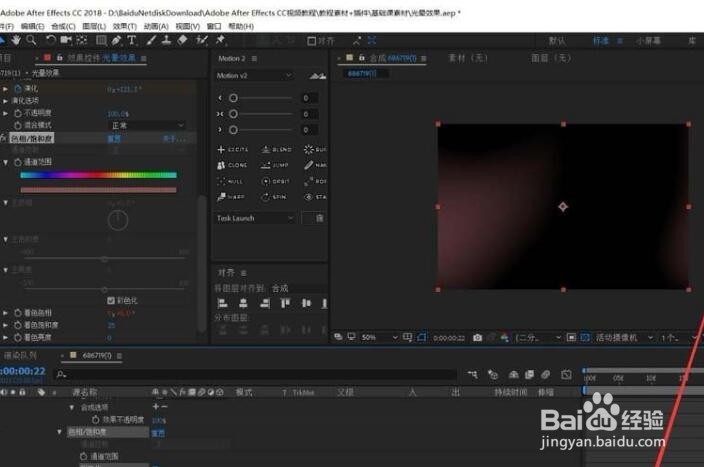Viewport: 704px width, 467px height.
Task: Select the Pan Behind anchor point tool
Action: 82,40
